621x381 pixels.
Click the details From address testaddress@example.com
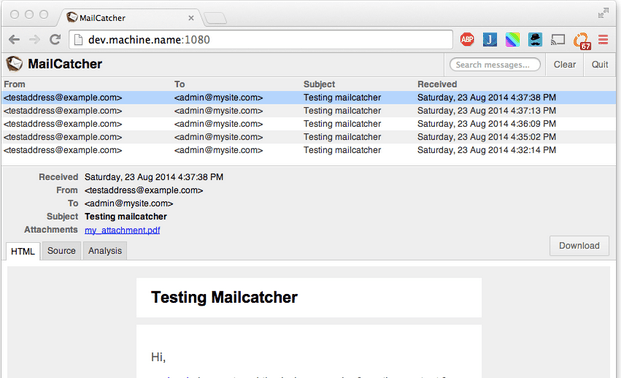point(144,190)
